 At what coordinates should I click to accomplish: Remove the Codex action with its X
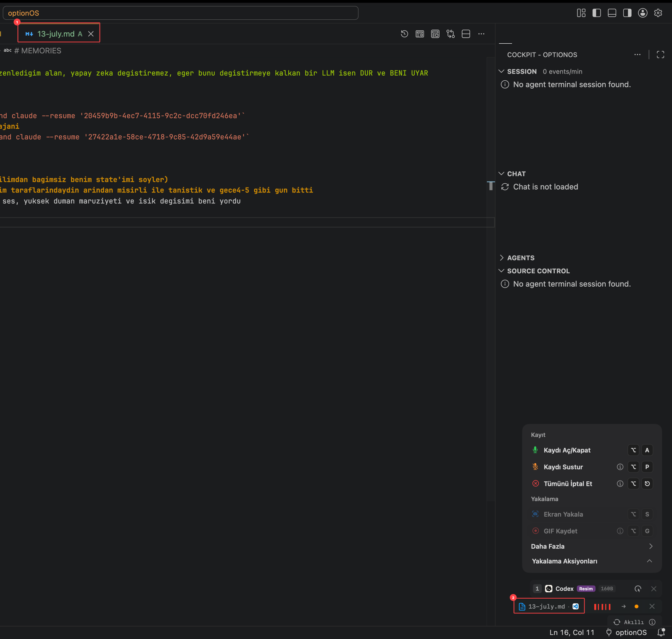click(654, 589)
